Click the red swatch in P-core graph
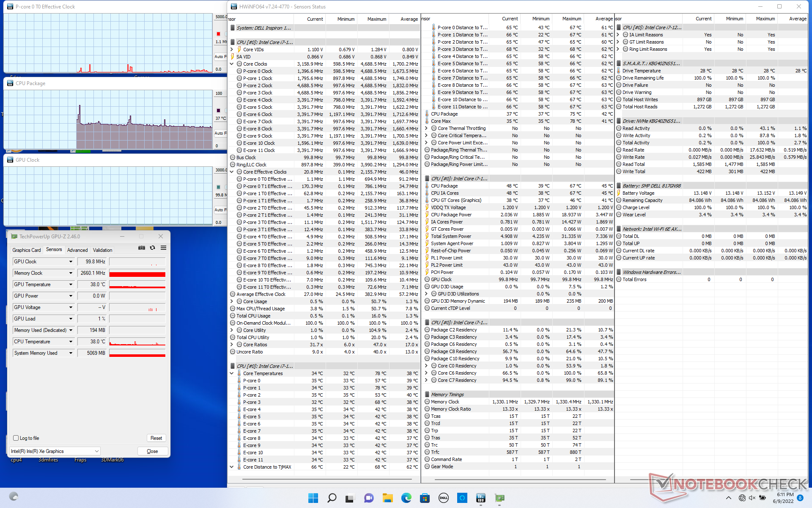 [x=219, y=34]
